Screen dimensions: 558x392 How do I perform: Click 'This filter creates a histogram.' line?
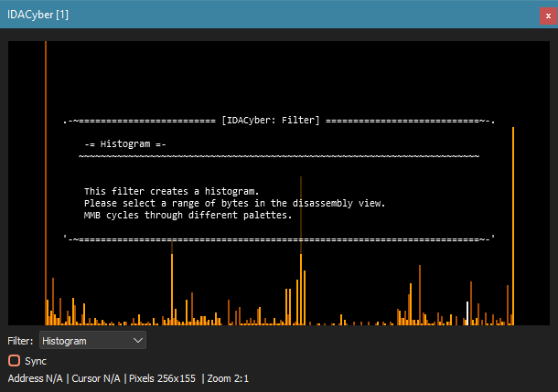tap(172, 191)
